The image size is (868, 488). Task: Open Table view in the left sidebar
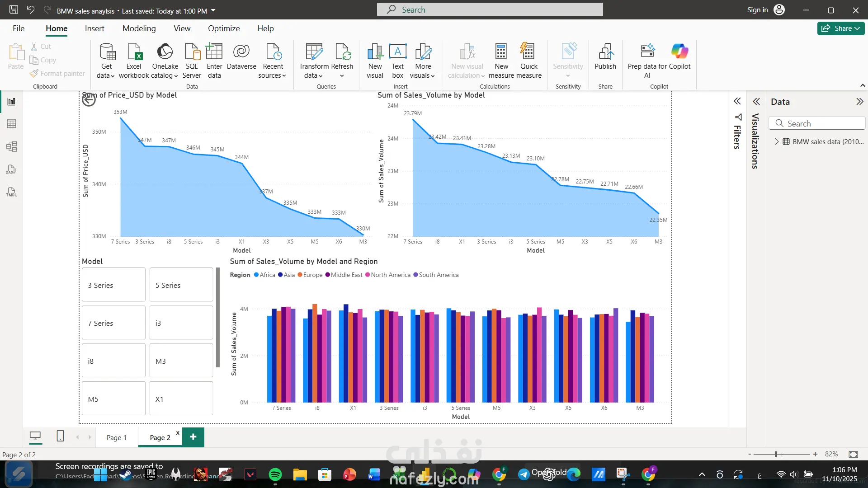coord(12,124)
